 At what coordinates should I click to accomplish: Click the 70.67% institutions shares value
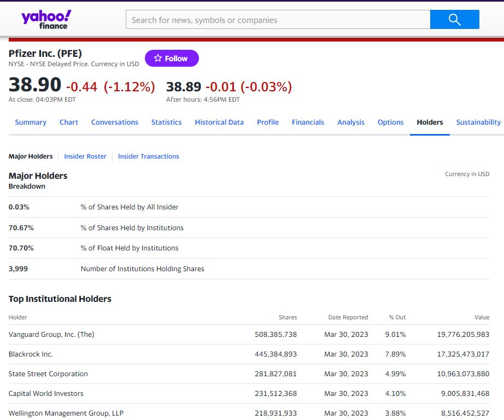[21, 227]
